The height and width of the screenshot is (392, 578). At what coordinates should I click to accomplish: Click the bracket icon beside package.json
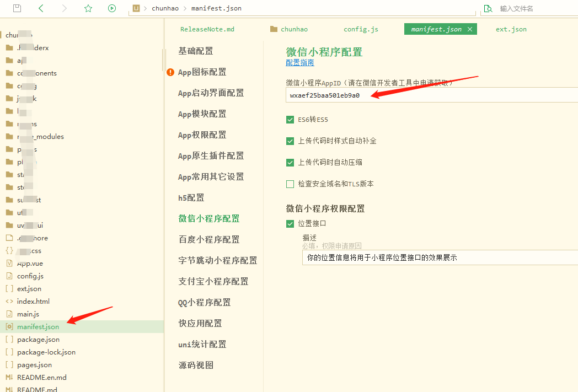[x=9, y=340]
